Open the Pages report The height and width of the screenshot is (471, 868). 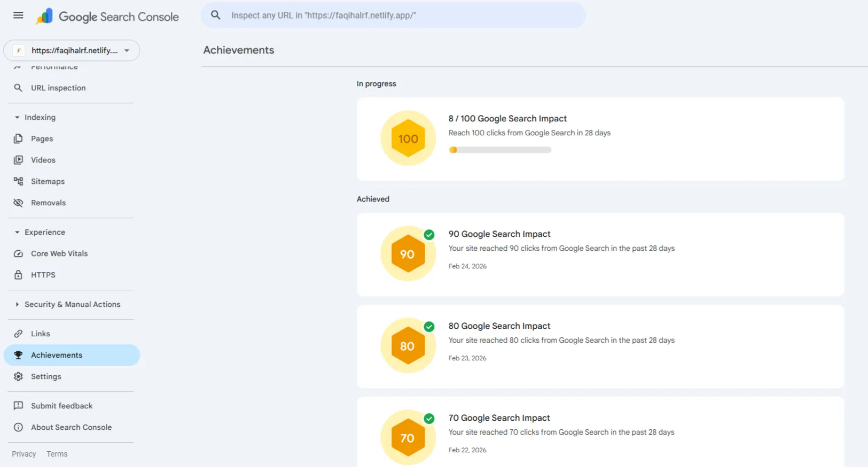click(42, 139)
